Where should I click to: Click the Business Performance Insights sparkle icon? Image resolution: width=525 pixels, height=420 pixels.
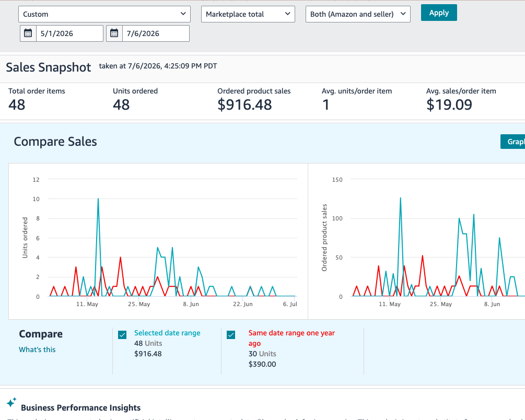coord(11,402)
